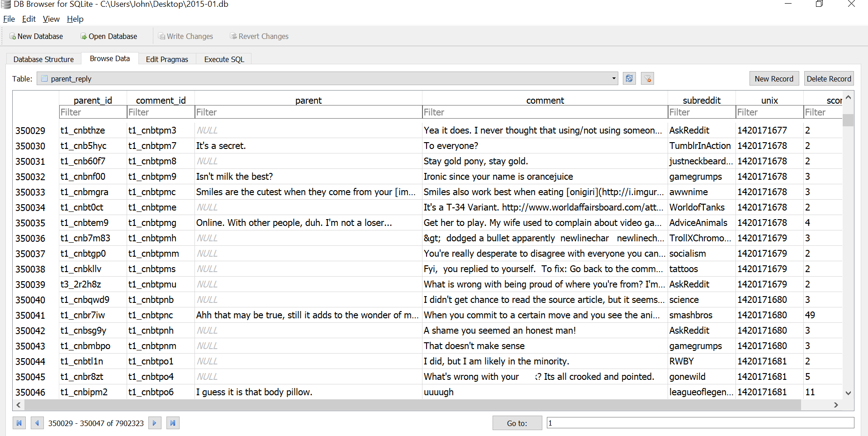Go to the next page of records

[x=155, y=423]
